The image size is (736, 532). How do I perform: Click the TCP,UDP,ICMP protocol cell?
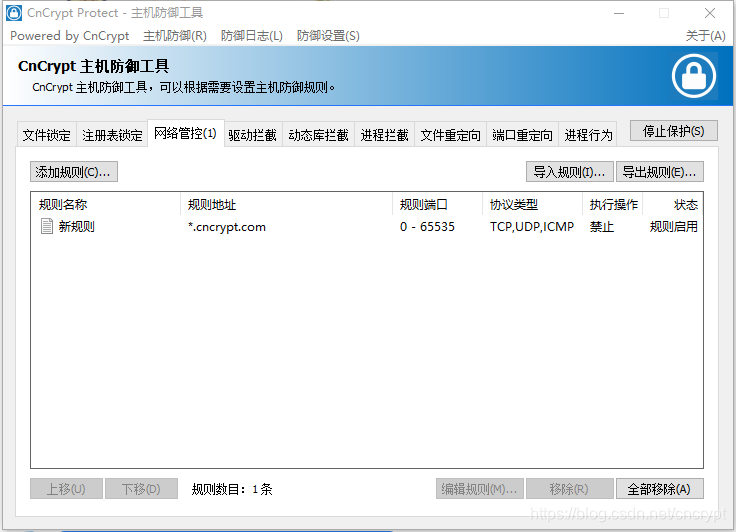click(x=532, y=227)
